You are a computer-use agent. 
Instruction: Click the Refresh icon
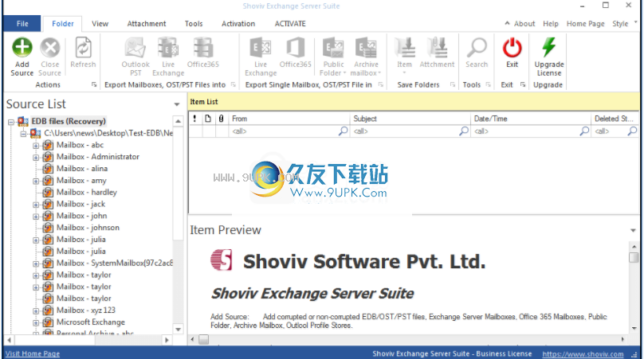pos(83,48)
